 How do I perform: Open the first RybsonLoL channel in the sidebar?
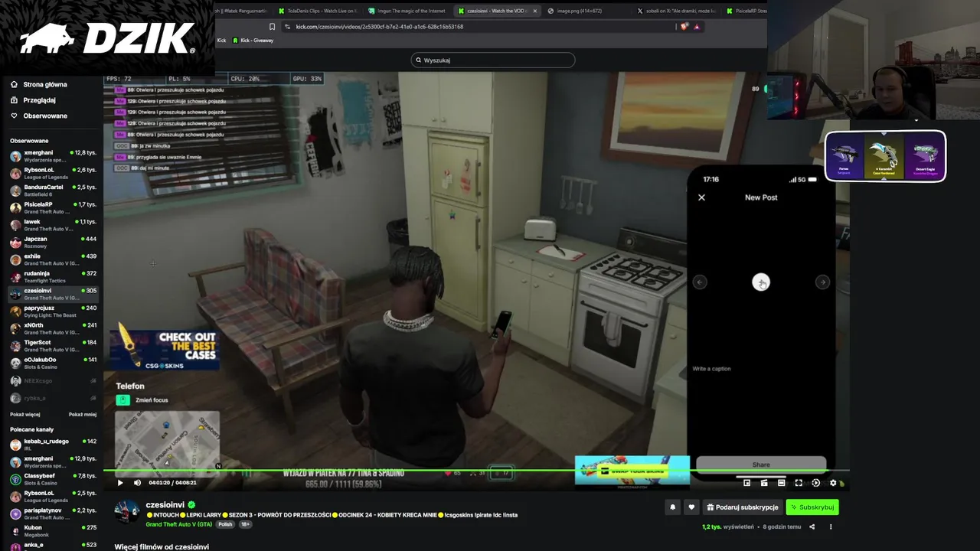click(54, 173)
